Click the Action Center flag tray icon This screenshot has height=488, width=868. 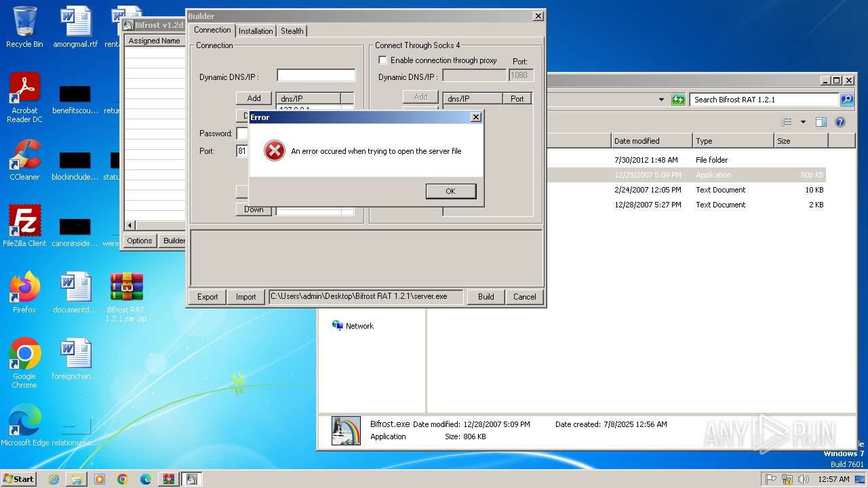click(772, 479)
